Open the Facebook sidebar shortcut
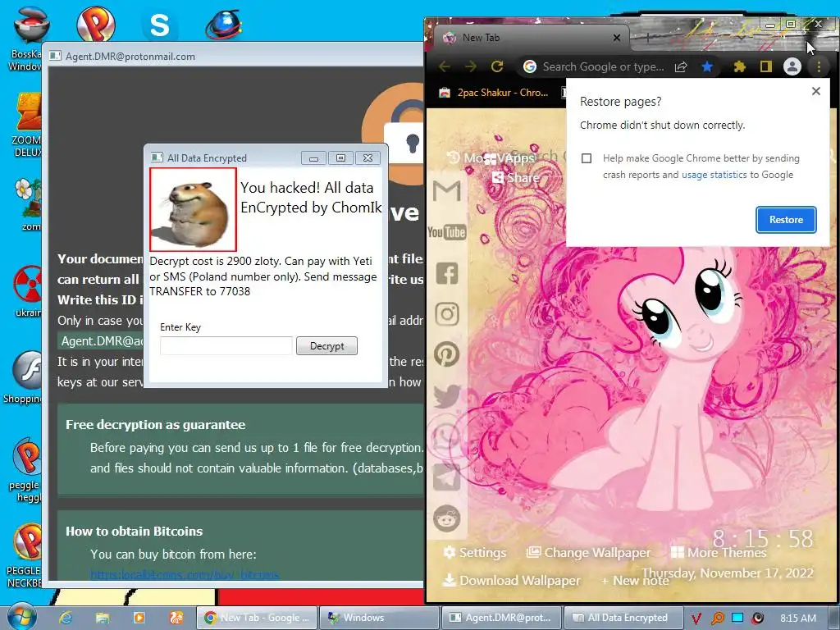 point(447,272)
